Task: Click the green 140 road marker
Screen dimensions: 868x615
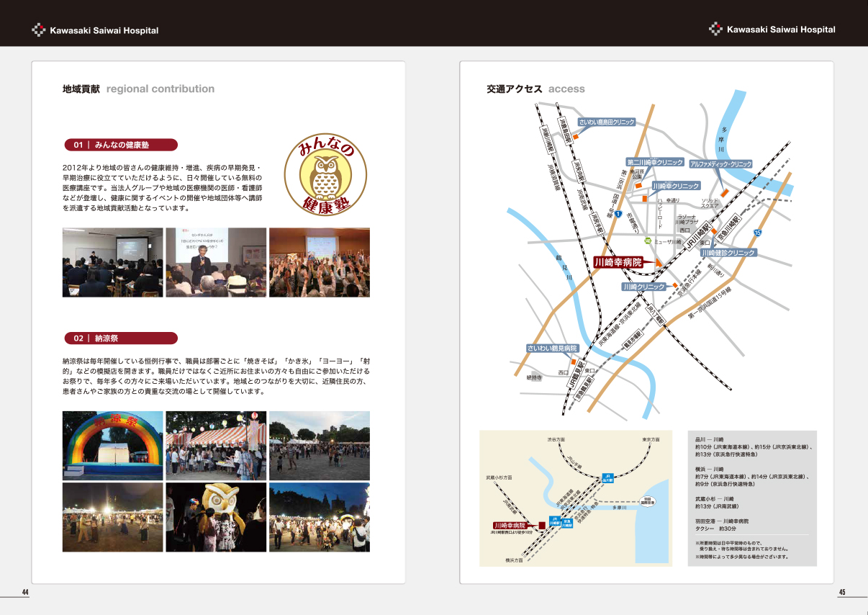Action: point(648,241)
